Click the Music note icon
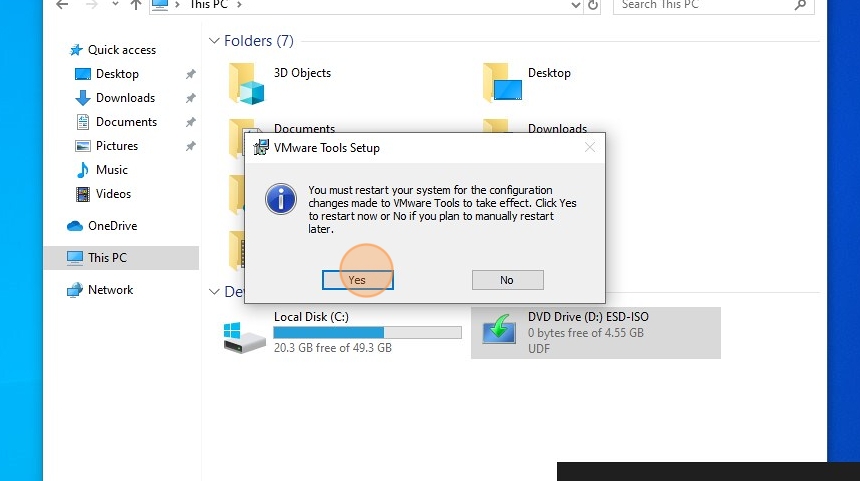 click(x=83, y=170)
